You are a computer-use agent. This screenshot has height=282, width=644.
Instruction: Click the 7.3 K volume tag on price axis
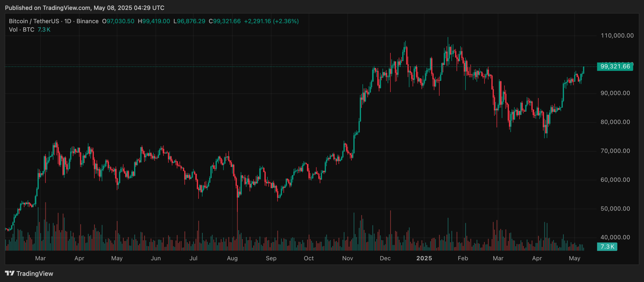click(607, 247)
